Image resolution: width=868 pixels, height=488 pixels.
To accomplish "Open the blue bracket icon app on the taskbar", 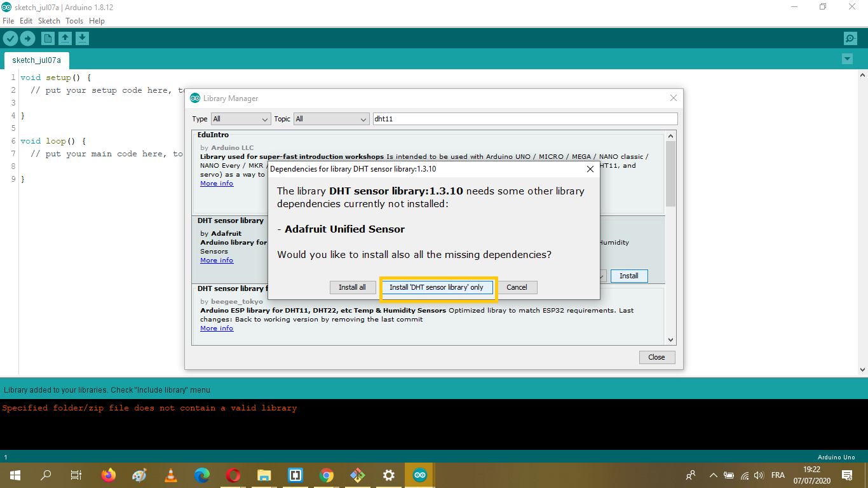I will pos(295,475).
